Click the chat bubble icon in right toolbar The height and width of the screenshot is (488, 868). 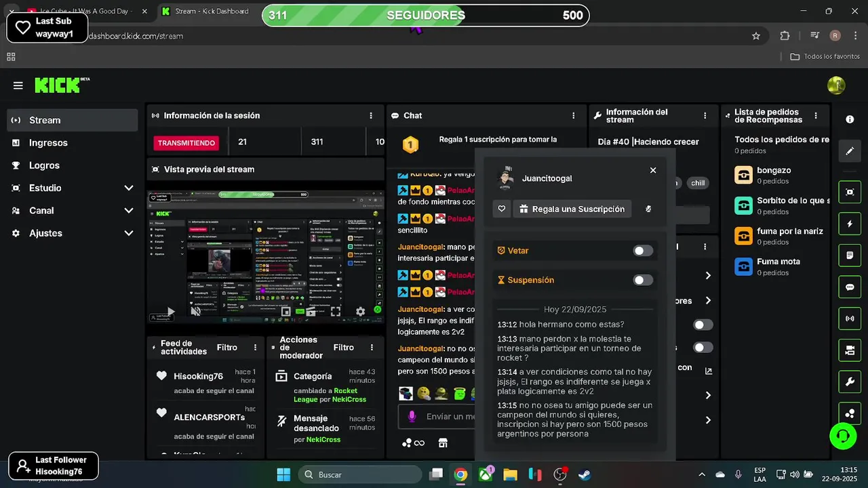click(850, 287)
